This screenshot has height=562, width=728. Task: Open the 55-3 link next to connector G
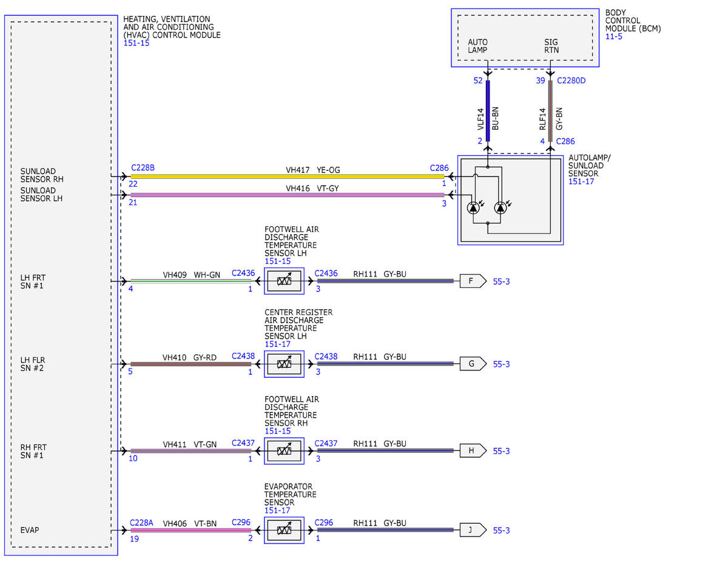click(x=501, y=364)
